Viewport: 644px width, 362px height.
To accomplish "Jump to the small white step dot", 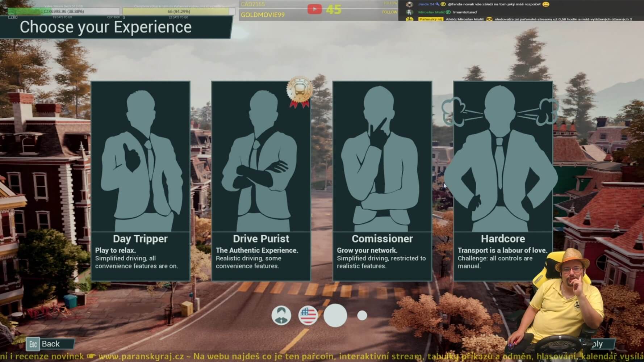I will click(362, 315).
